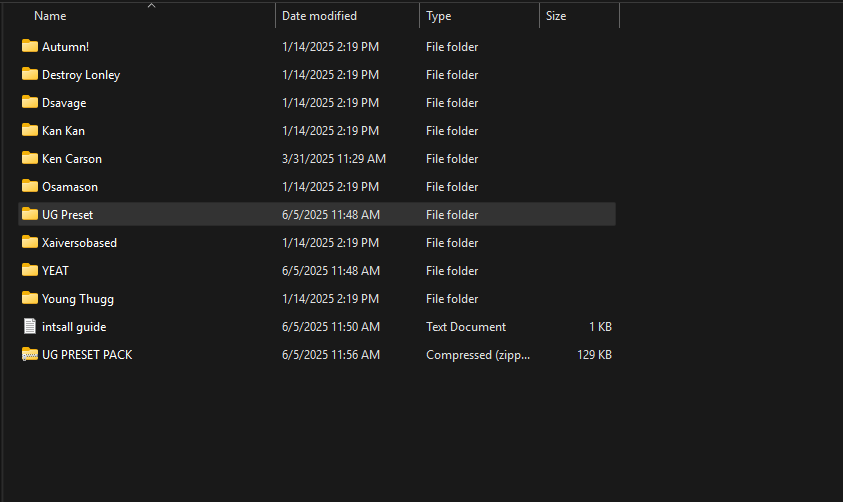Click the Ken Carson modified date 3/31/2025
Viewport: 843px width, 502px height.
pyautogui.click(x=333, y=158)
